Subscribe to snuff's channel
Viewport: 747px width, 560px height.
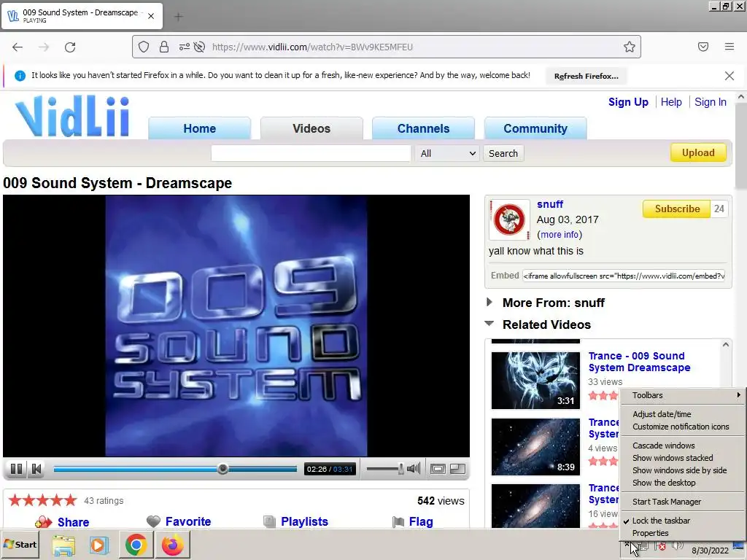pyautogui.click(x=677, y=209)
